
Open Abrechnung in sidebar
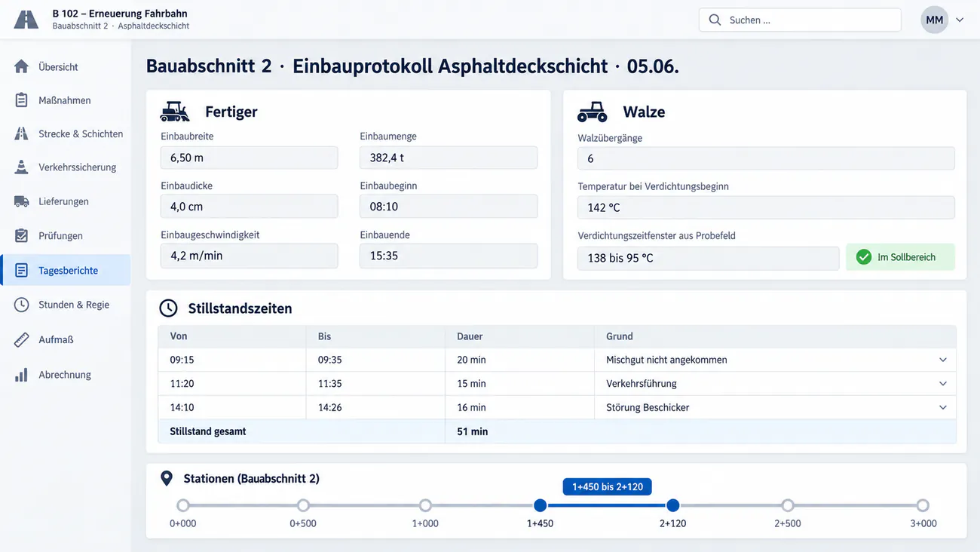click(x=65, y=375)
